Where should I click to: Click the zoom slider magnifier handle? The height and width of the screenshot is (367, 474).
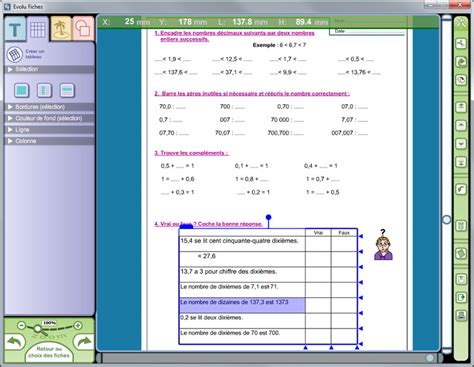pos(38,329)
